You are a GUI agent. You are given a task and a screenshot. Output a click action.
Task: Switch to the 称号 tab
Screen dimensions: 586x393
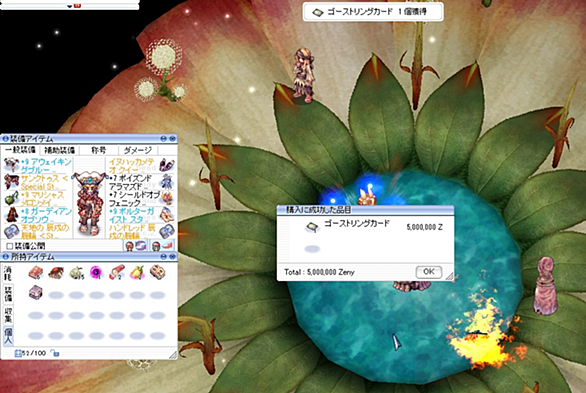click(x=99, y=150)
